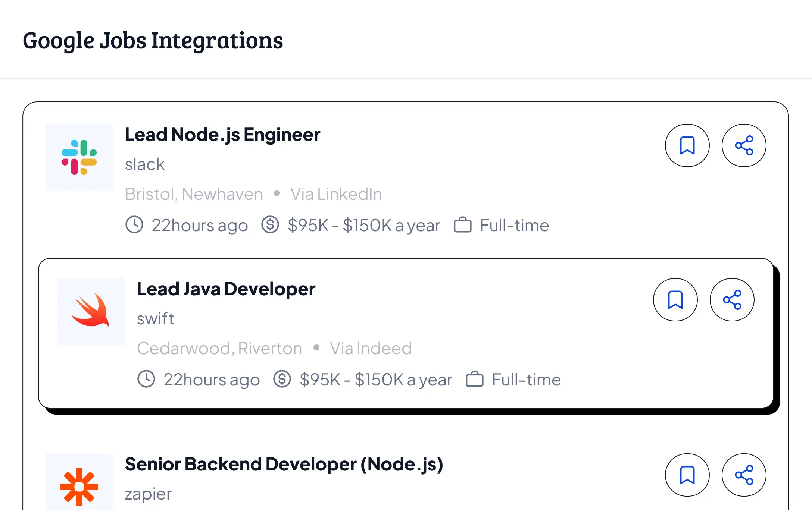This screenshot has height=510, width=812.
Task: Bookmark the Lead Java Developer job
Action: [x=675, y=300]
